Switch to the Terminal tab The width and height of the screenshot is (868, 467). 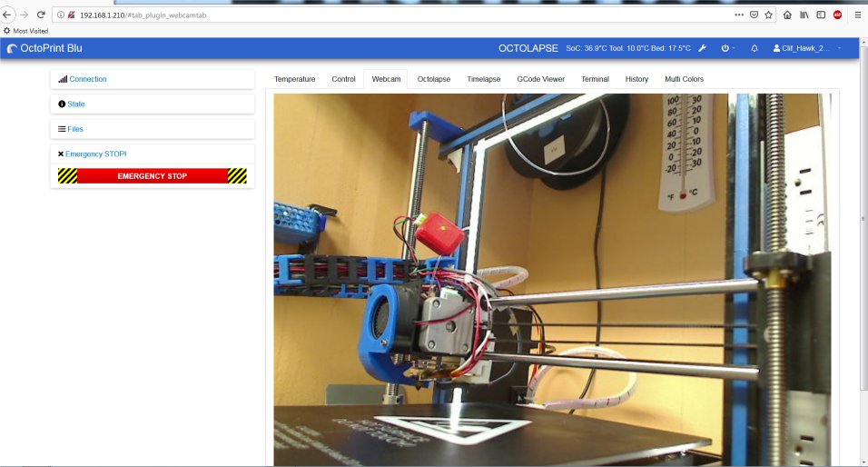(595, 79)
